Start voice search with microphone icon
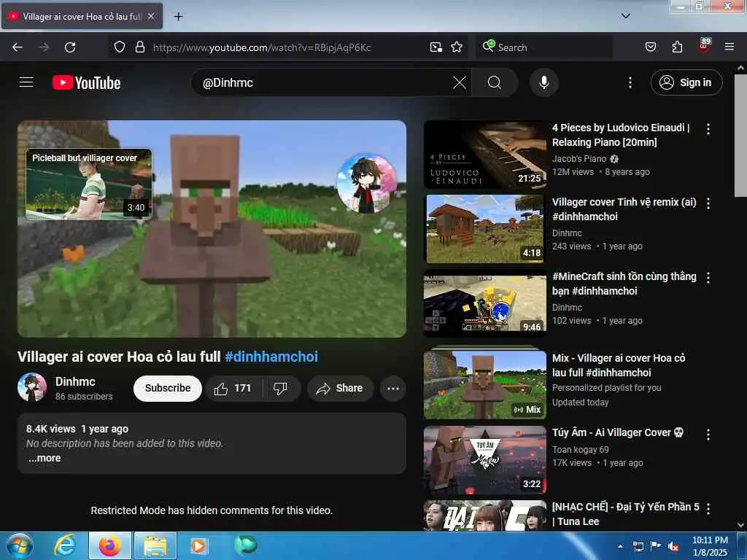The height and width of the screenshot is (560, 747). click(x=543, y=82)
